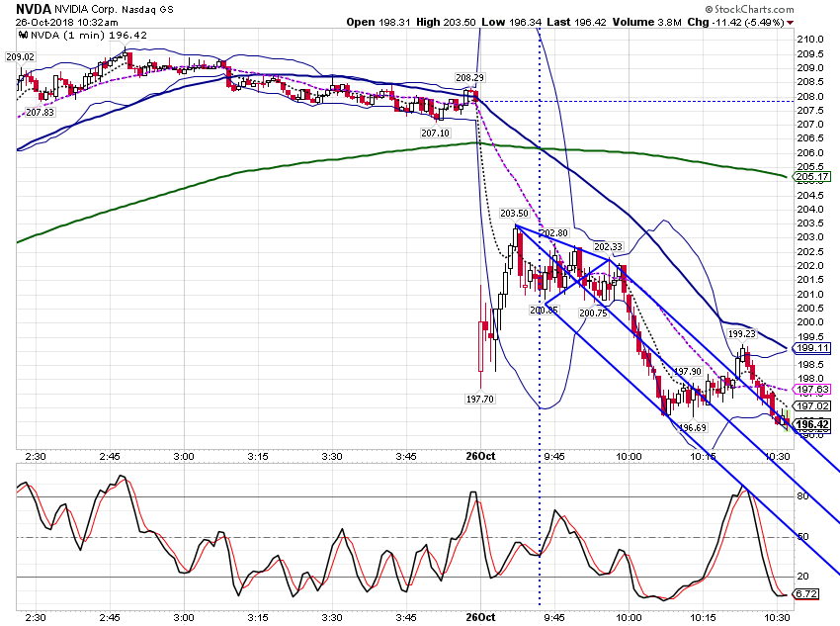Click the 196.69 price callout
The image size is (840, 626).
click(x=693, y=427)
